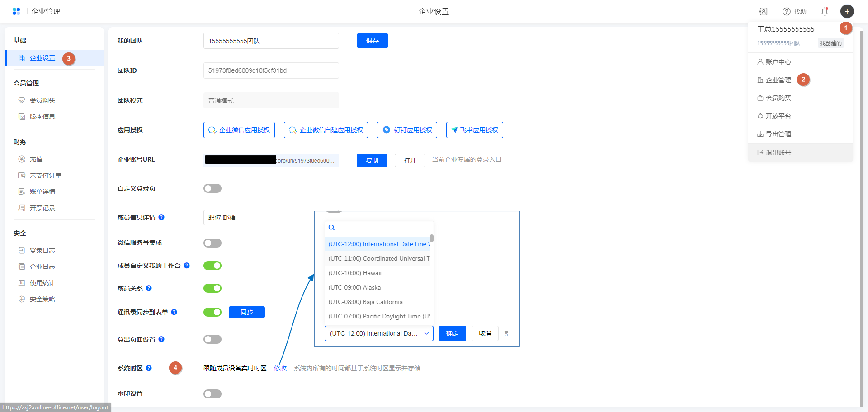Click help icon beside 成员信息详情
The image size is (868, 412).
coord(161,217)
